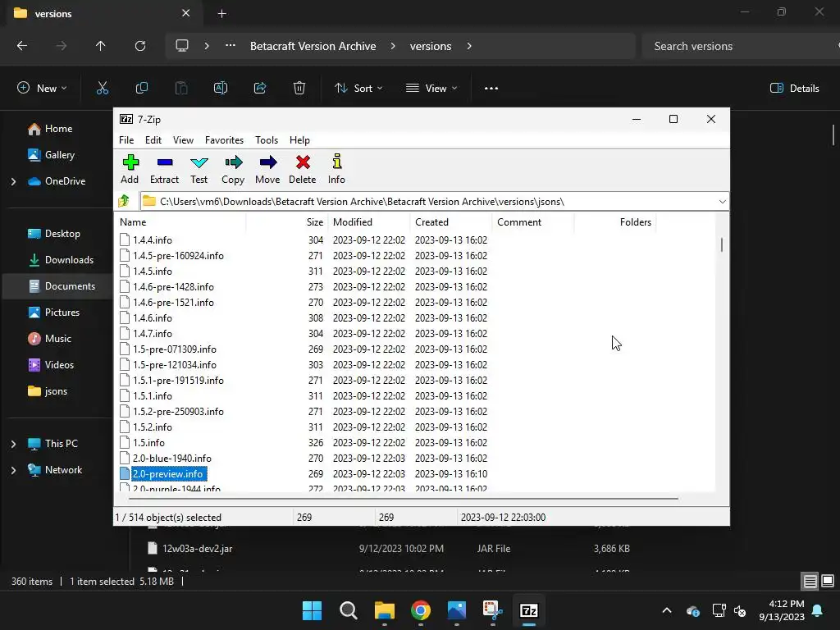Screen dimensions: 840x630
Task: Expand the Network tree node
Action: 13,470
